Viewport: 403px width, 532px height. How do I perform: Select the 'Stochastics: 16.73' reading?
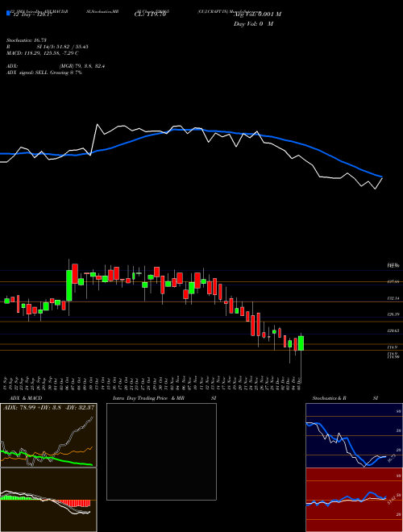coord(28,40)
